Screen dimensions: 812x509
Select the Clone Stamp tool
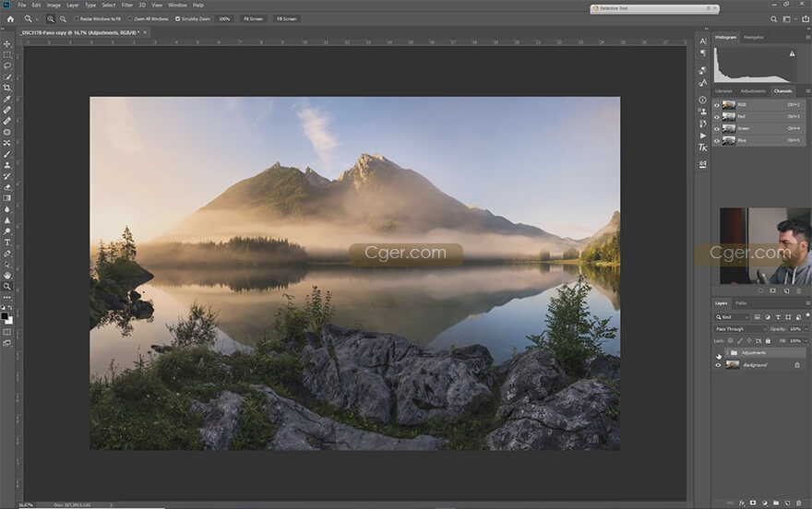(x=7, y=165)
